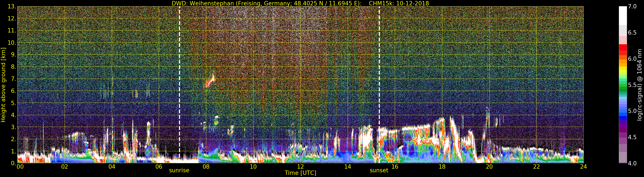Viewport: 644px width, 177px height.
Task: Click the '3.' height tick label
Action: pyautogui.click(x=13, y=127)
